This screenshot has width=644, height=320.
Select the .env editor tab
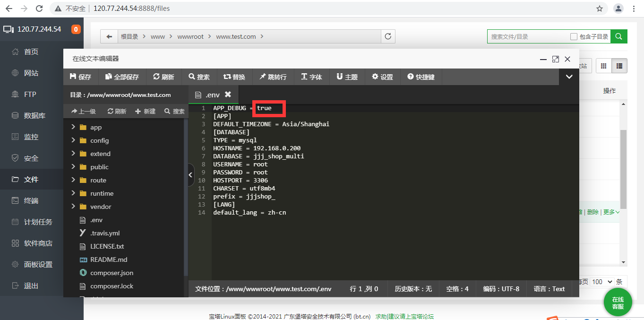(213, 95)
